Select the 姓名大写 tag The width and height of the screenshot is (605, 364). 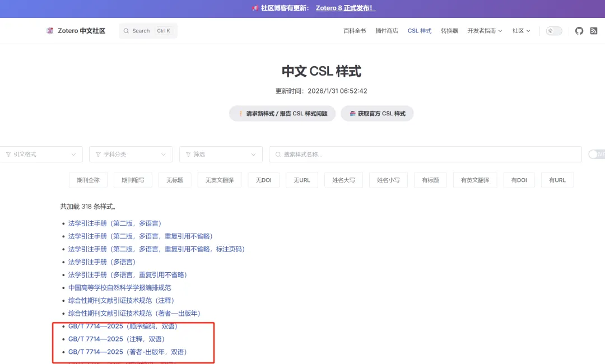(343, 180)
